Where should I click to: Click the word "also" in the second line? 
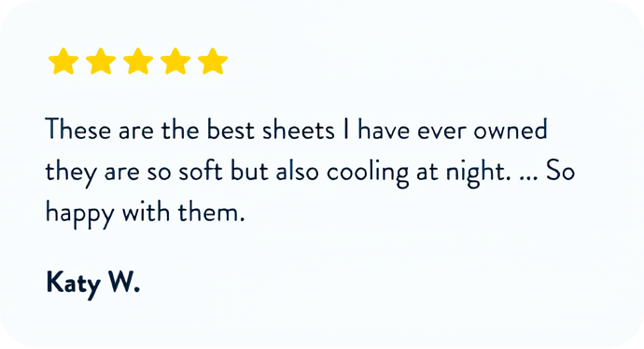[298, 171]
